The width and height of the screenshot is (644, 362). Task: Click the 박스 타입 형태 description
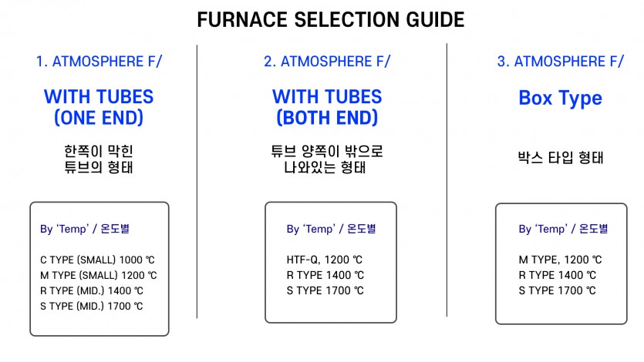[x=561, y=158]
